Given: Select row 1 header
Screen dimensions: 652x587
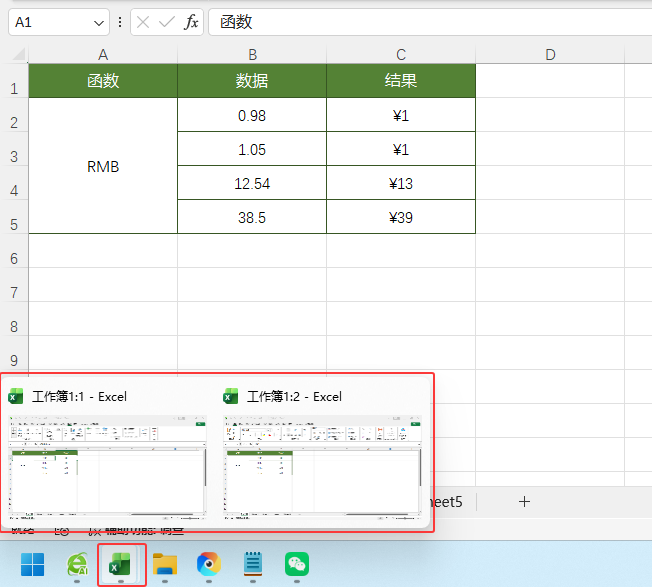Looking at the screenshot, I should [14, 81].
